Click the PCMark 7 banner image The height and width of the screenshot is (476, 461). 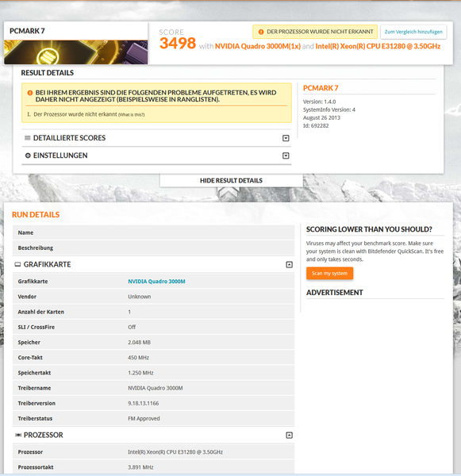click(x=76, y=52)
